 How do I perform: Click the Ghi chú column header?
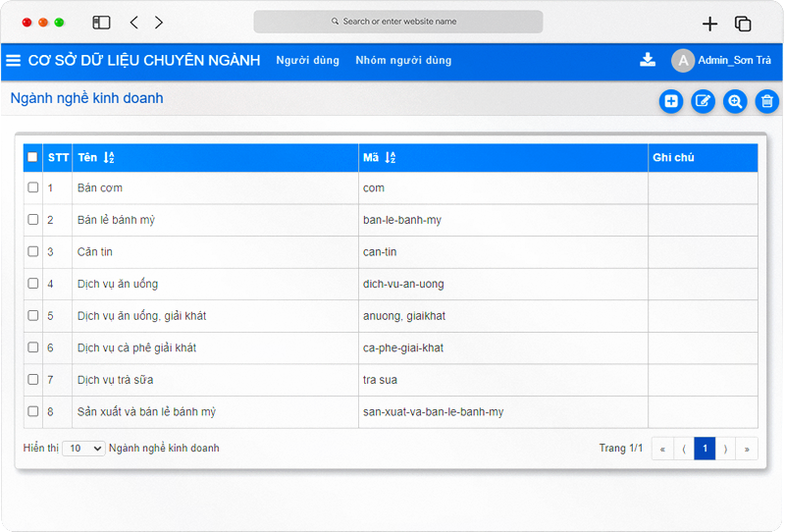pos(703,158)
